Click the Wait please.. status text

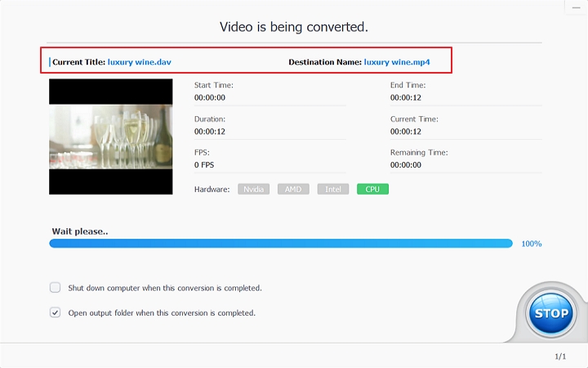[x=80, y=231]
